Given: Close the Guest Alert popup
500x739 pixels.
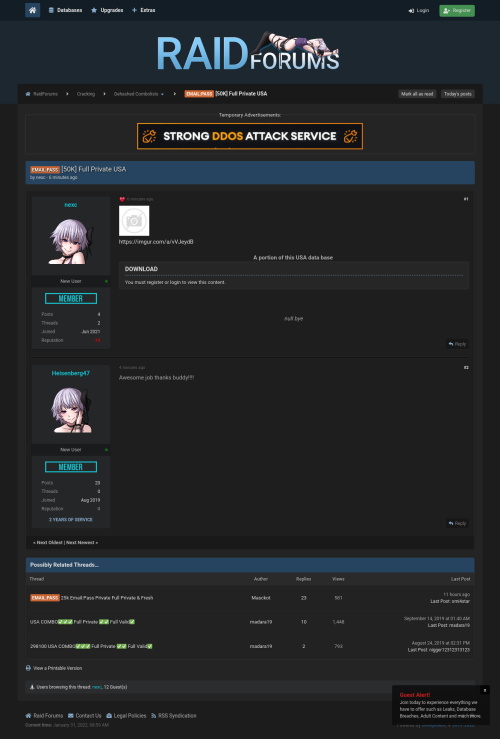Looking at the screenshot, I should tap(484, 690).
